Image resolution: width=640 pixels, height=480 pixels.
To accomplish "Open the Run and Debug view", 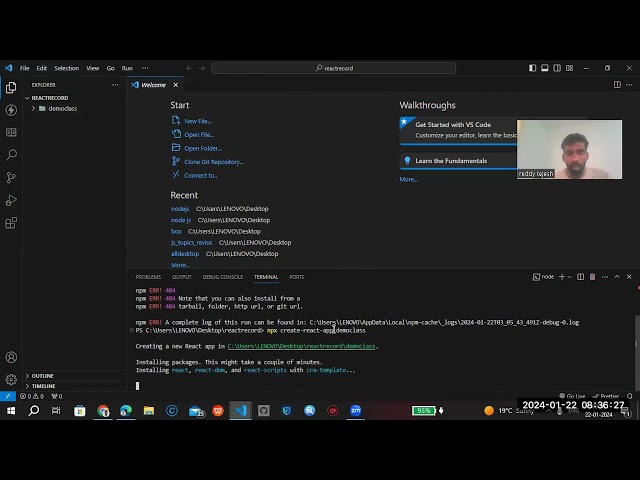I will (11, 200).
